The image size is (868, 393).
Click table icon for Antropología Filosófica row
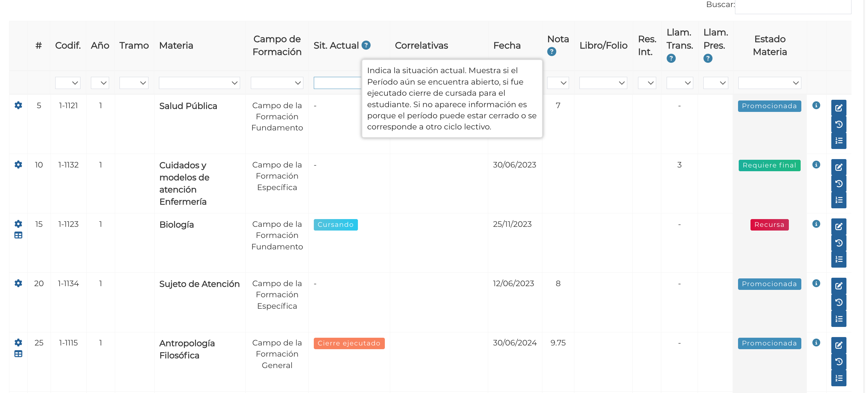(x=18, y=354)
